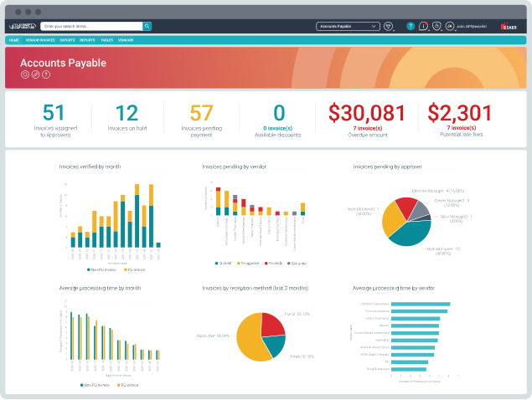Expand the Accounts Payable workspace dropdown
The height and width of the screenshot is (400, 532).
point(347,26)
